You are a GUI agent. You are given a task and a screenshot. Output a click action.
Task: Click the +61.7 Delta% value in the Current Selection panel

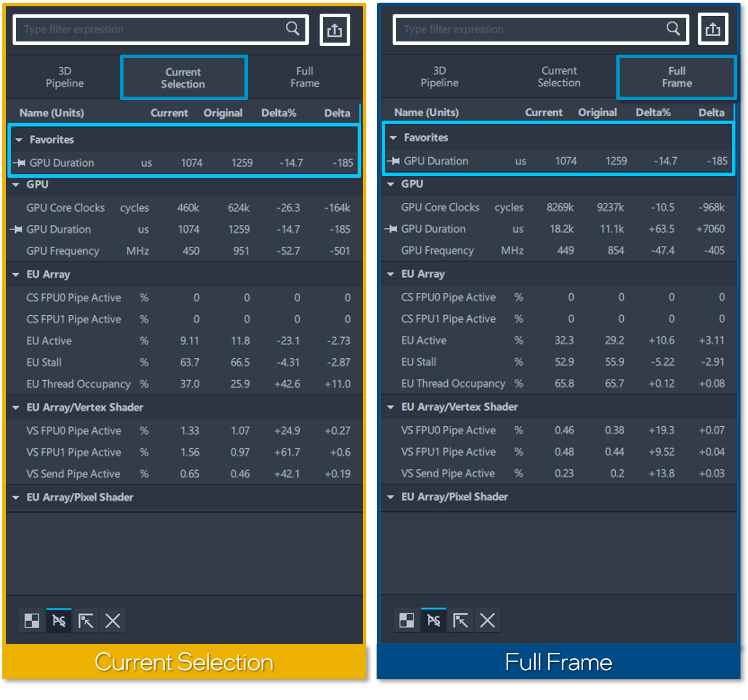click(287, 453)
